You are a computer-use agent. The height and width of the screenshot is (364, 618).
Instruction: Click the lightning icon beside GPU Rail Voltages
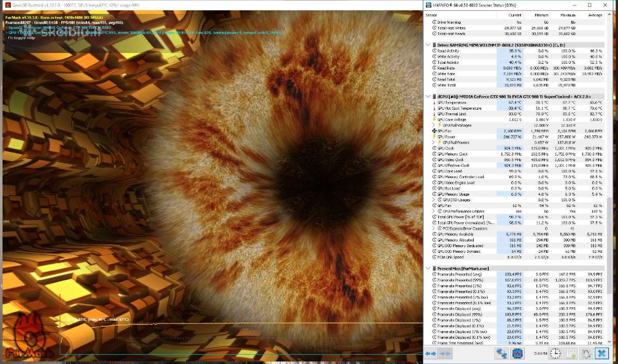[439, 125]
